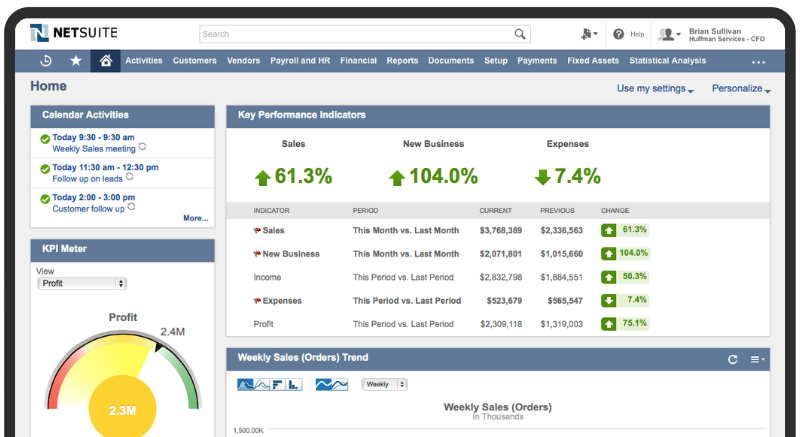Open the Documents menu

(x=451, y=61)
